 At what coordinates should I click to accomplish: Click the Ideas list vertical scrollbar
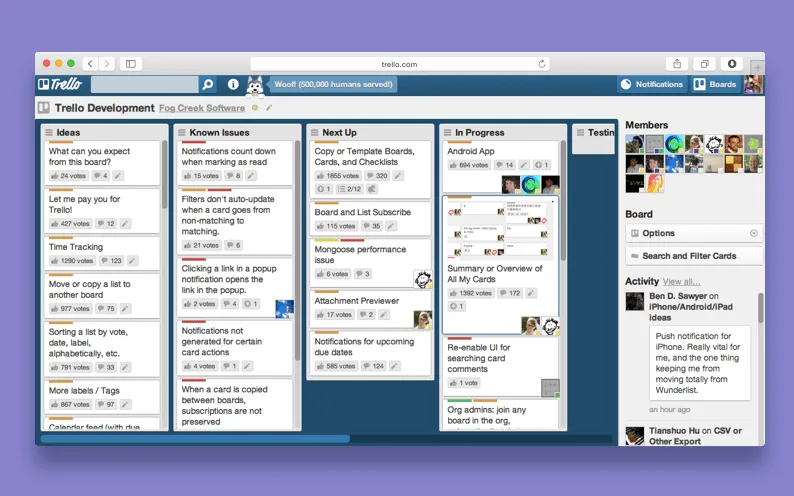pyautogui.click(x=164, y=175)
